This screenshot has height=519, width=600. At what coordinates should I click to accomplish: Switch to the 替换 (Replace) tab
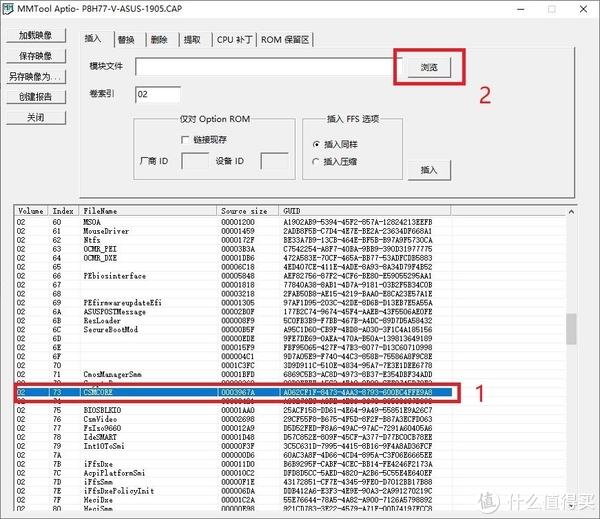coord(127,40)
